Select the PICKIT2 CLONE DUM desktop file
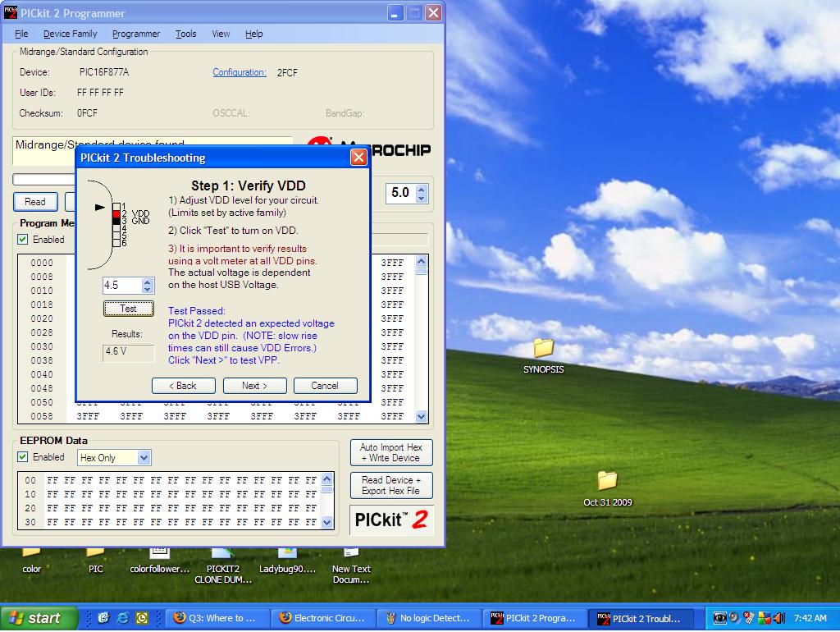Viewport: 840px width, 632px height. point(223,565)
